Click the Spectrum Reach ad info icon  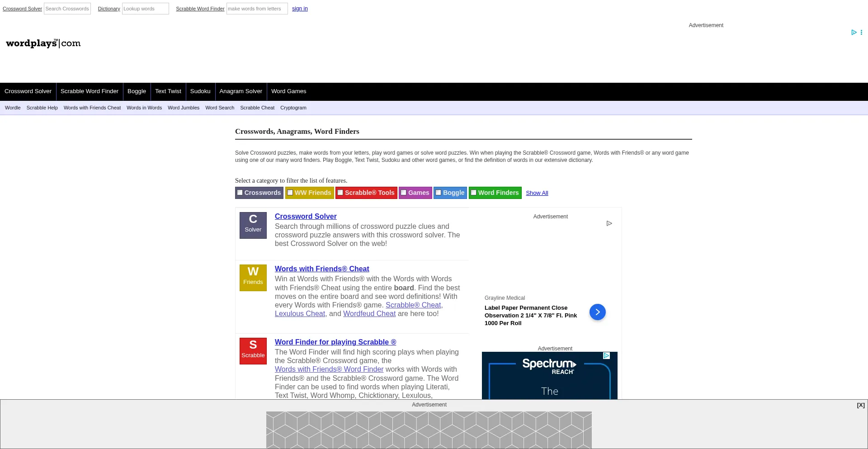pos(607,356)
